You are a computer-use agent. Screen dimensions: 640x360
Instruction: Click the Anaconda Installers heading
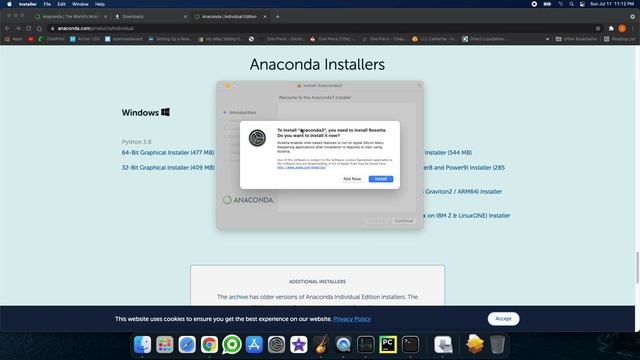coord(317,64)
